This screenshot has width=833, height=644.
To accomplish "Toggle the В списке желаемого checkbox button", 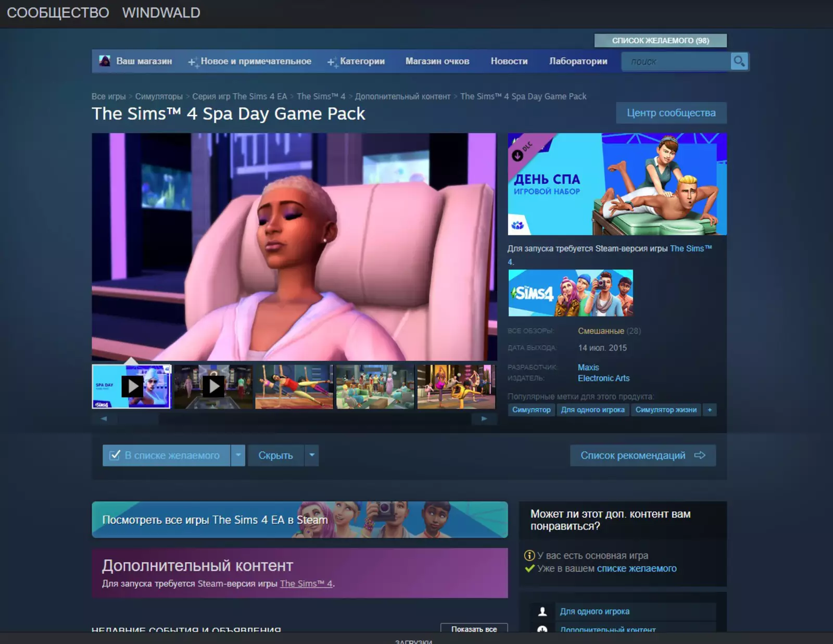I will (166, 456).
